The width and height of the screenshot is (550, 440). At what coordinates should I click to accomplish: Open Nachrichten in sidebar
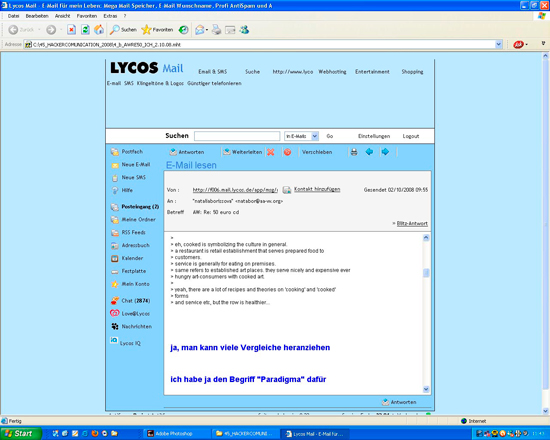[x=132, y=326]
